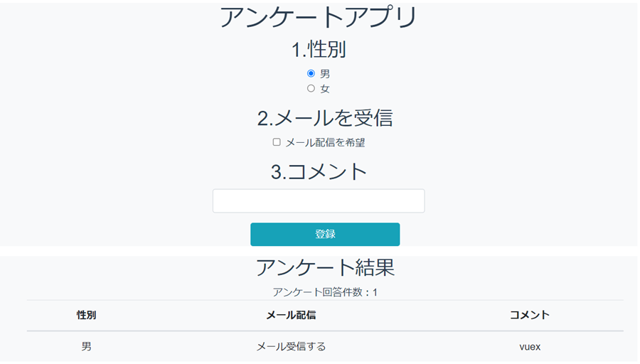Click the 3.コメント section heading
The height and width of the screenshot is (364, 640).
point(319,171)
